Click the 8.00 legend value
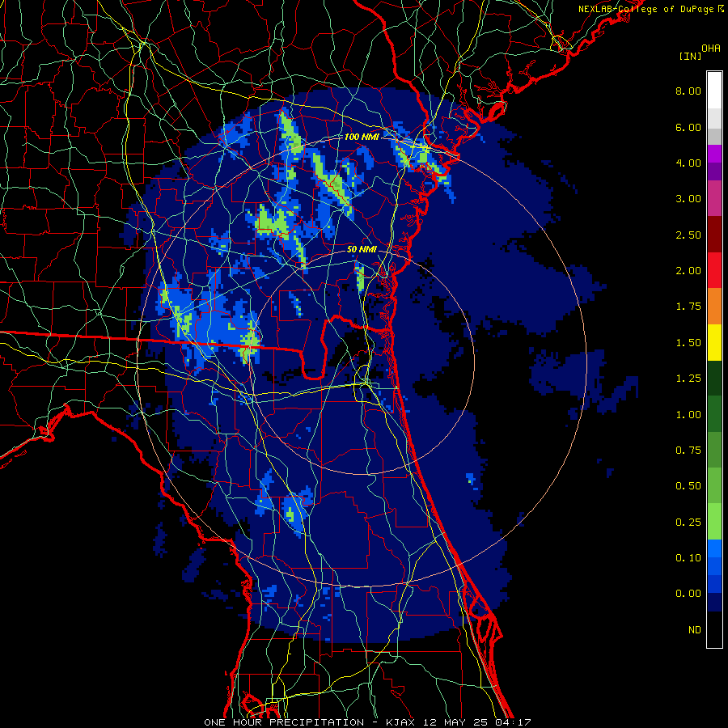Screen dimensions: 728x728 (688, 91)
